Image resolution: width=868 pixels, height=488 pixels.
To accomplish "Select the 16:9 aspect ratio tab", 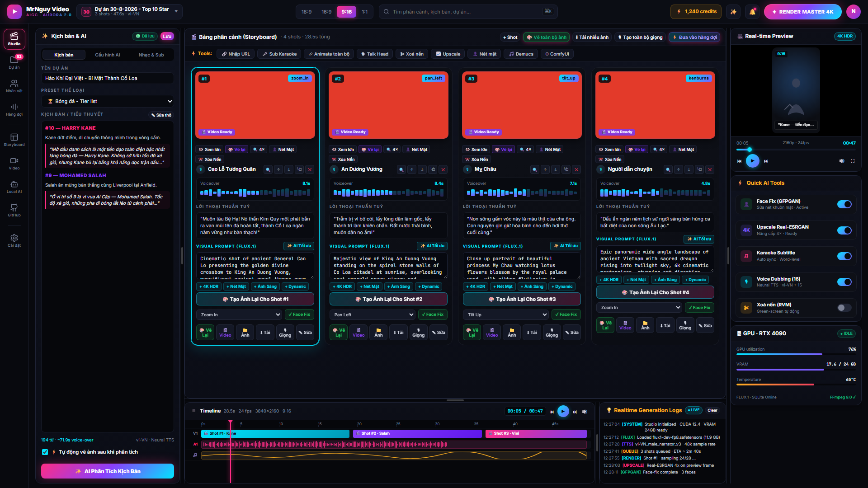I will click(326, 12).
